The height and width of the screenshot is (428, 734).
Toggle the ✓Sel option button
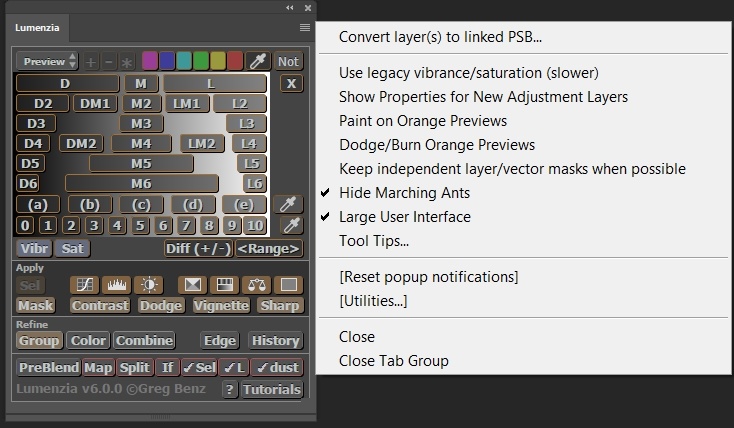coord(199,368)
